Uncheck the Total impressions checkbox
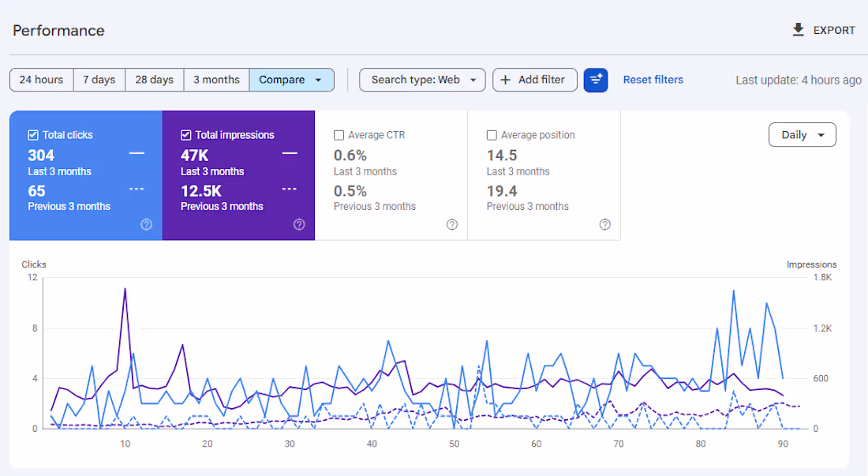868x476 pixels. click(x=186, y=135)
